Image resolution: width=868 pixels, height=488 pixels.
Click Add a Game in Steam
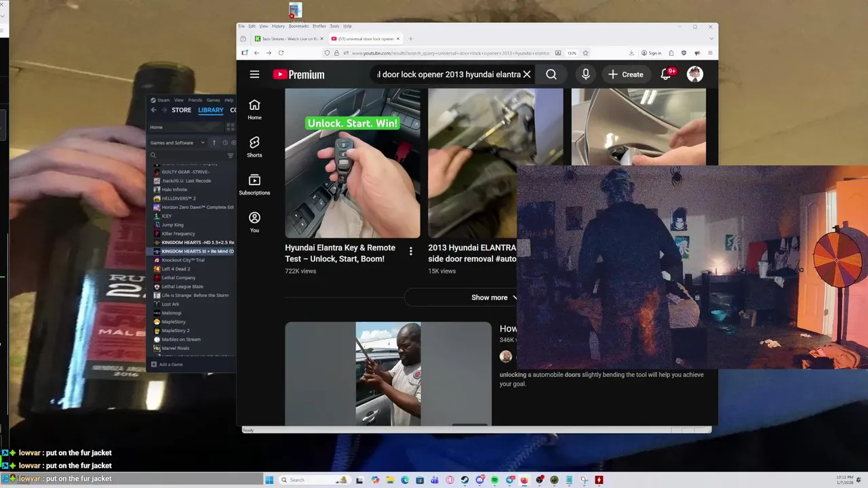[x=167, y=365]
